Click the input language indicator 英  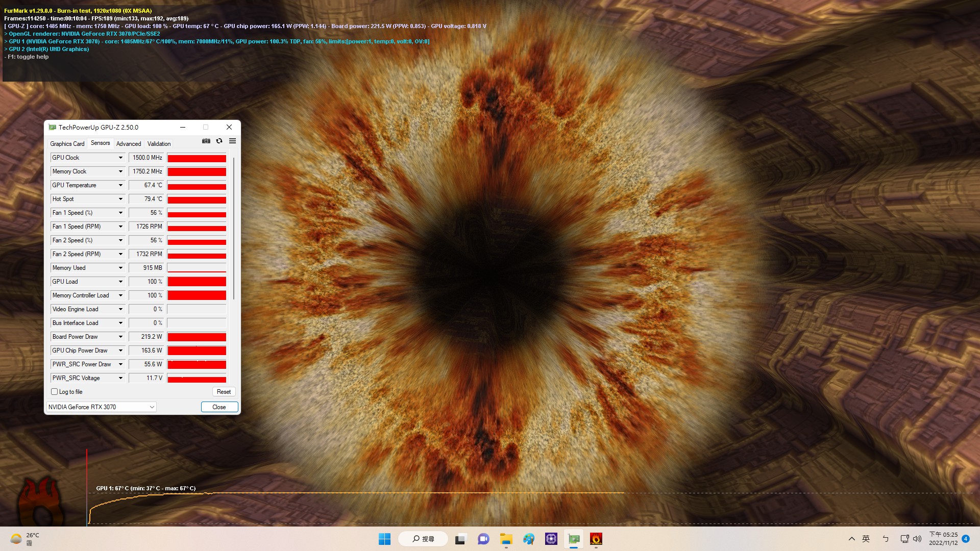point(866,539)
